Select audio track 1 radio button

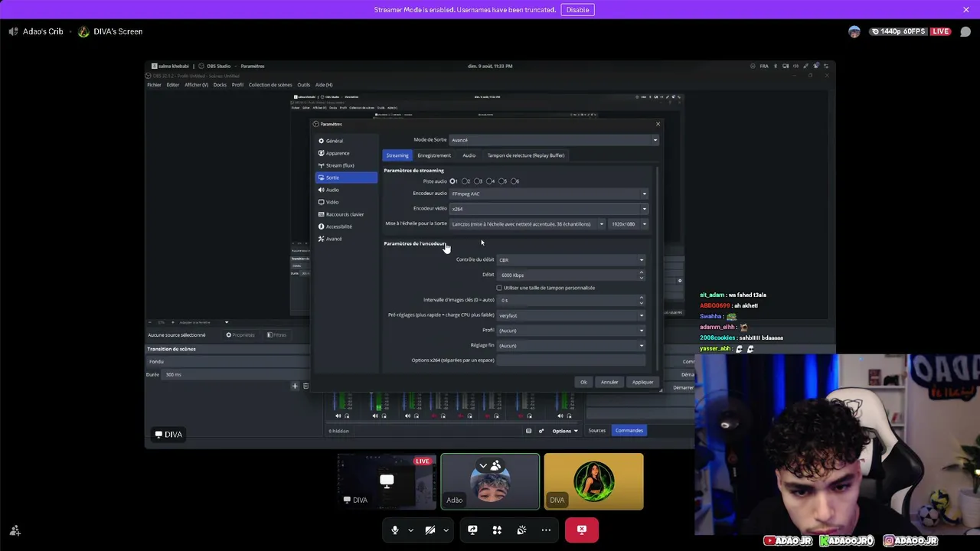(x=453, y=181)
